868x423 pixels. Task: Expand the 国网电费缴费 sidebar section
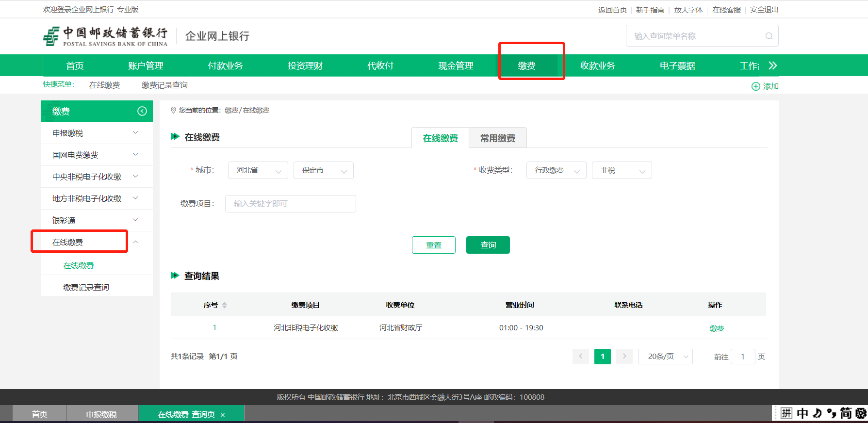coord(135,155)
